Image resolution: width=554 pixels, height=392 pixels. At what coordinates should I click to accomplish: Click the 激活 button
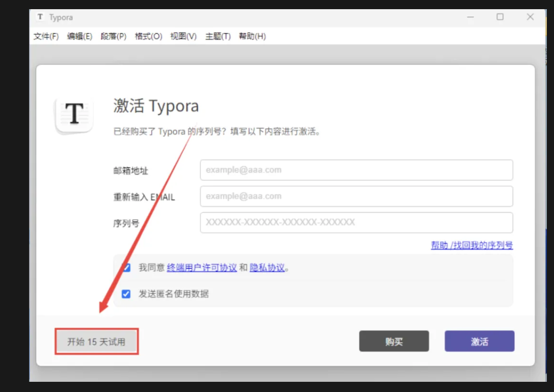pyautogui.click(x=480, y=341)
